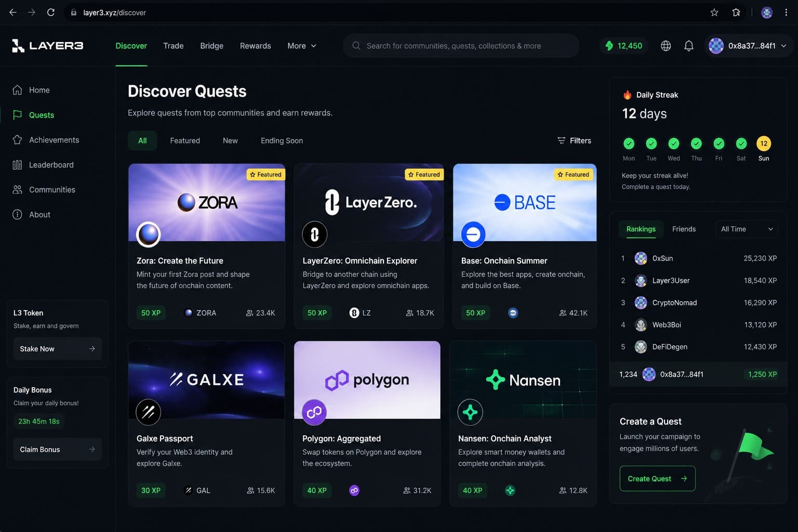
Task: Open the Polygon banner thumbnail
Action: coord(367,380)
